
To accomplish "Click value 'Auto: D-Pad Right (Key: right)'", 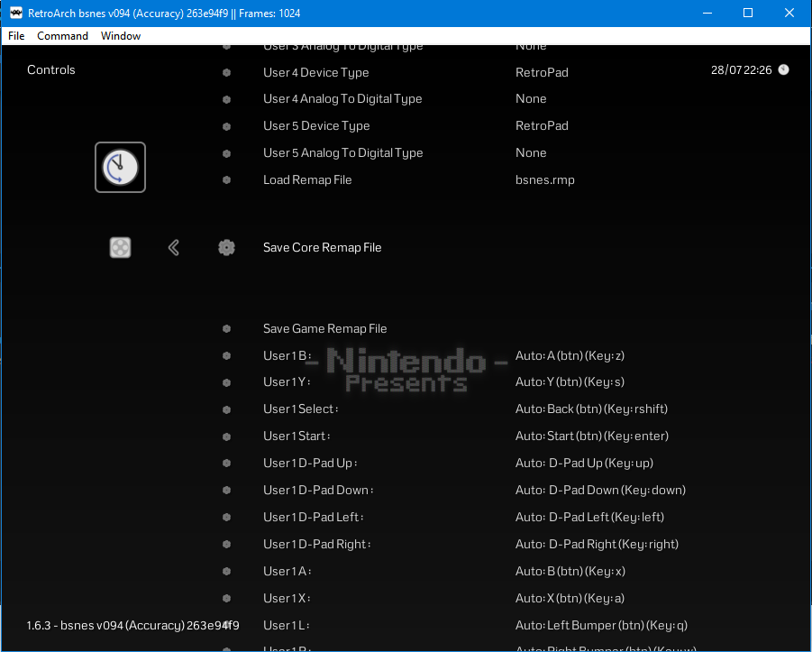I will [597, 544].
